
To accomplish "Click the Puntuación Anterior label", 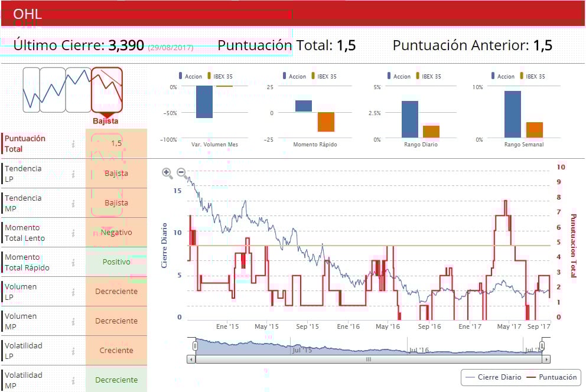I will click(460, 45).
